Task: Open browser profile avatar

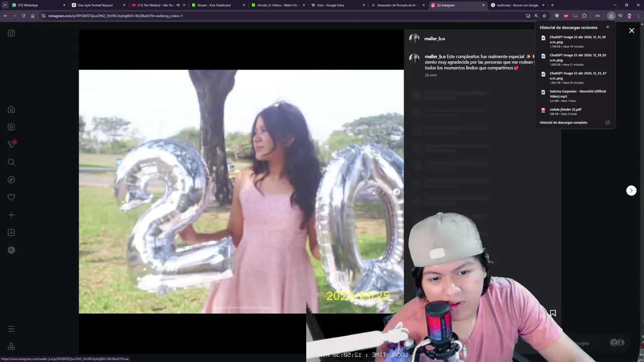Action: pos(629,16)
